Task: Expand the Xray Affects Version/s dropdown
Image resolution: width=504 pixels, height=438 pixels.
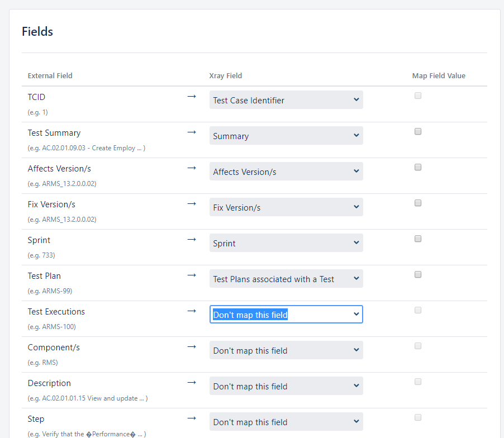Action: click(x=286, y=172)
